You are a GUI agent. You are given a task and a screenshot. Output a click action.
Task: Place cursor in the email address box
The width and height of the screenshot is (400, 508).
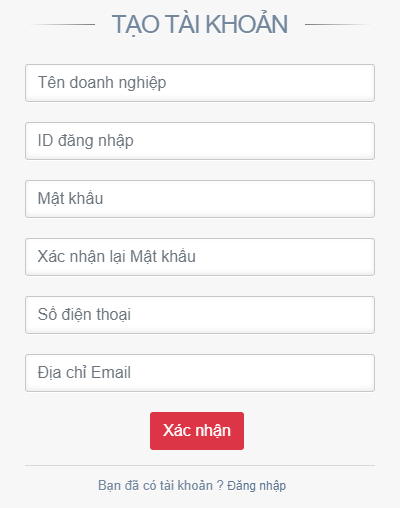click(200, 373)
